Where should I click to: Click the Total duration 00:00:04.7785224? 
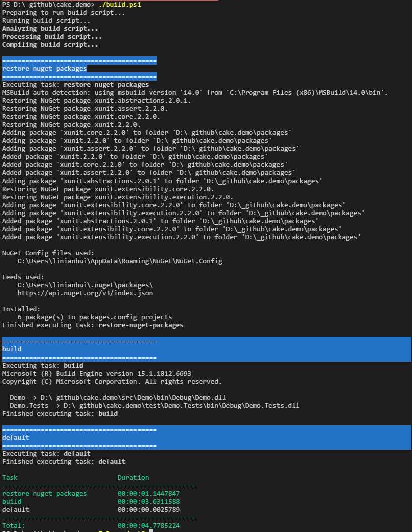(149, 526)
